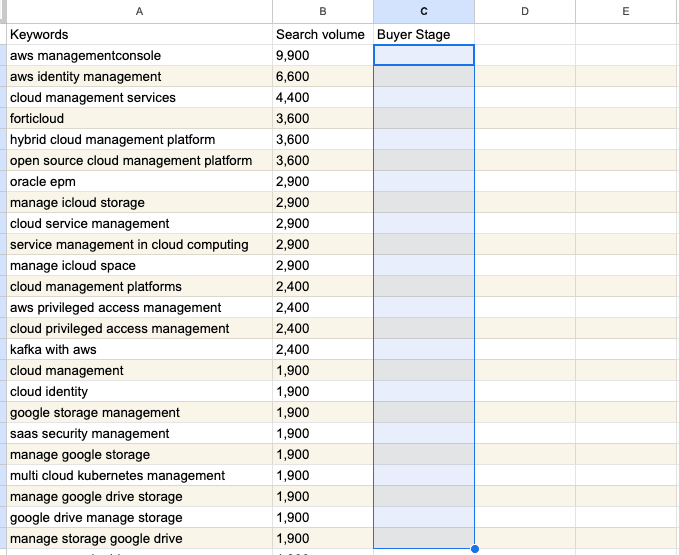The width and height of the screenshot is (679, 555).
Task: Click Buyer Stage cell for 'cloud management services'
Action: click(424, 97)
